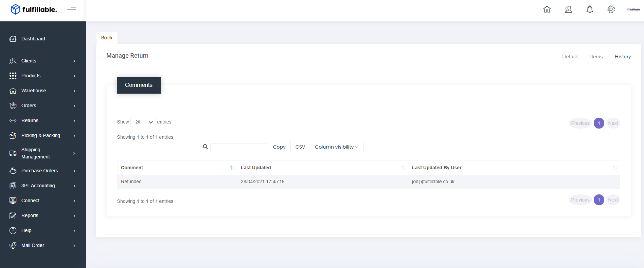Expand the Warehouse sidebar menu
The height and width of the screenshot is (268, 644).
tap(43, 91)
